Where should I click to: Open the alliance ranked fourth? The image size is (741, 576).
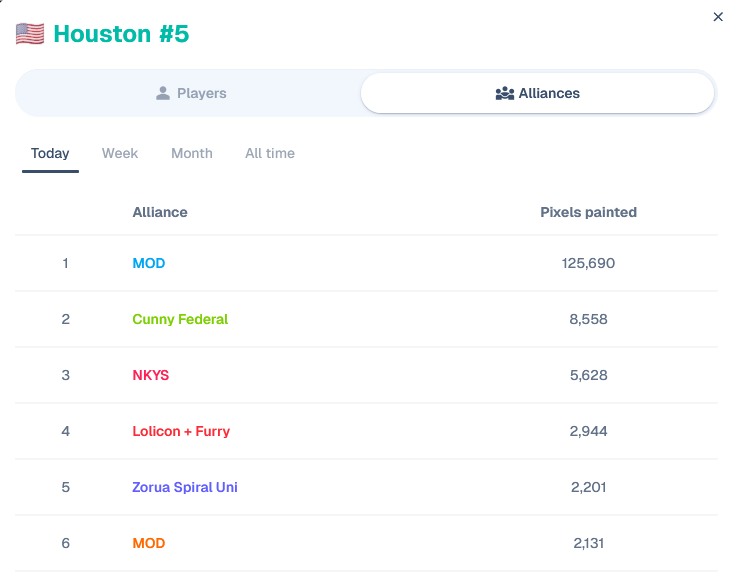(x=181, y=431)
